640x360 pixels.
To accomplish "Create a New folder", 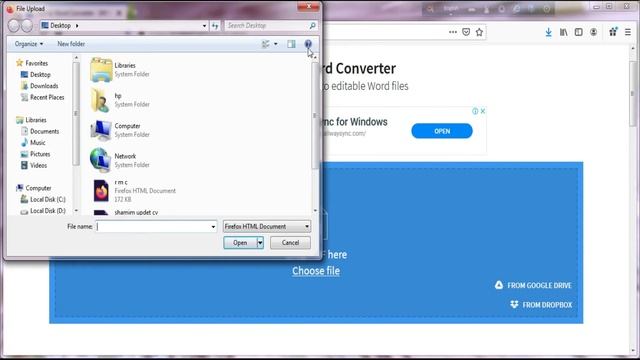I will point(71,44).
